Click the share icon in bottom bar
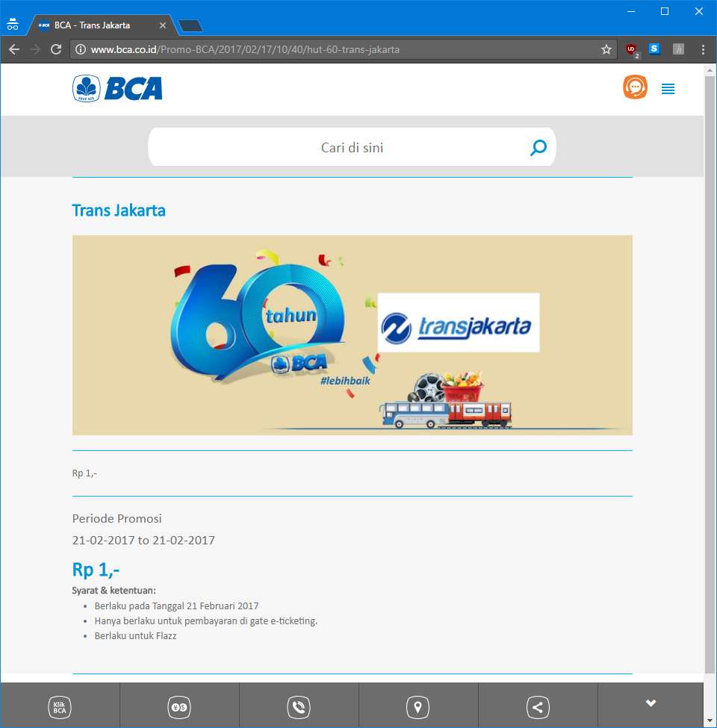This screenshot has width=717, height=728. click(x=538, y=707)
